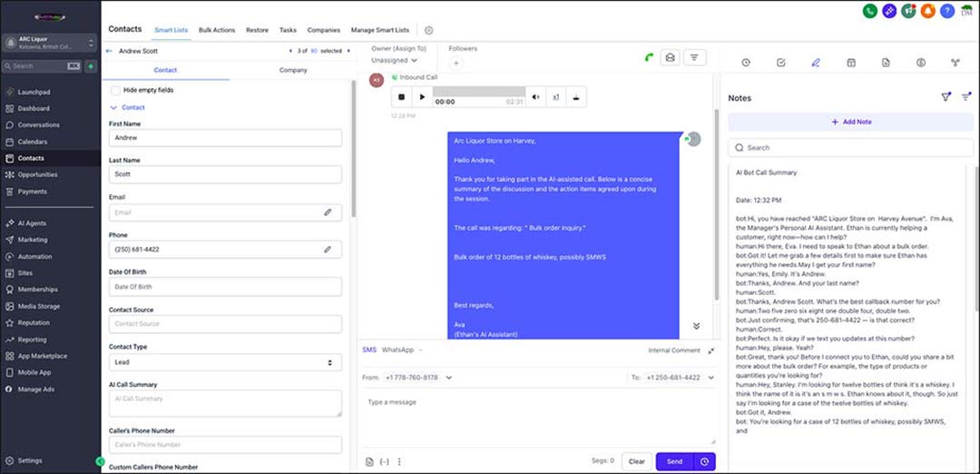The height and width of the screenshot is (474, 980).
Task: Open the Contact Type Lead dropdown
Action: [x=225, y=362]
